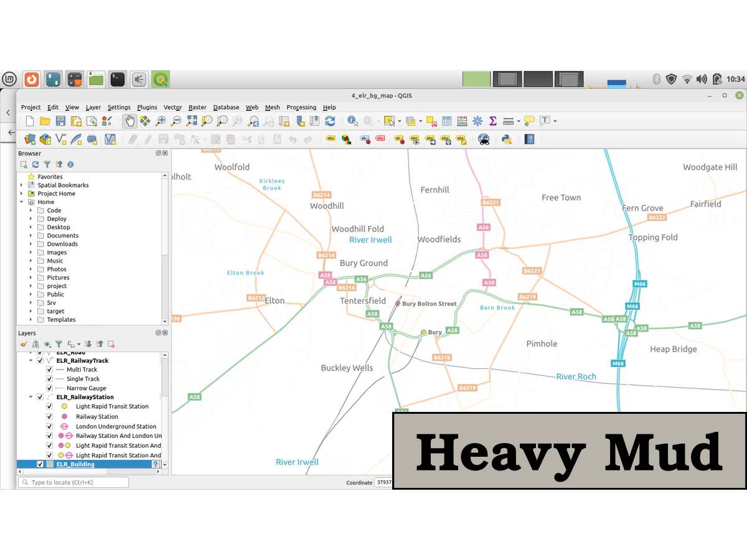Select the ELR_Building layer
Image resolution: width=747 pixels, height=560 pixels.
(x=75, y=464)
